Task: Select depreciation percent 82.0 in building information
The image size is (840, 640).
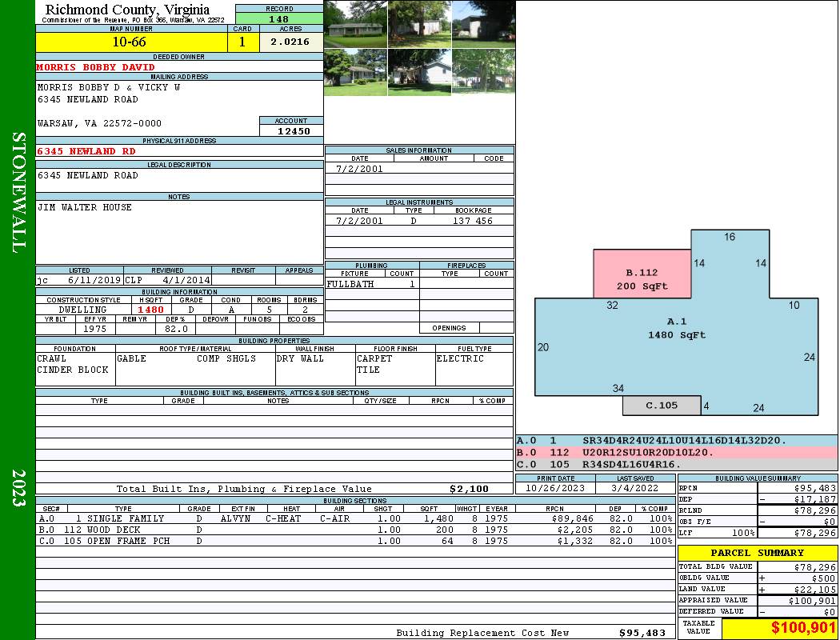Action: pyautogui.click(x=176, y=329)
